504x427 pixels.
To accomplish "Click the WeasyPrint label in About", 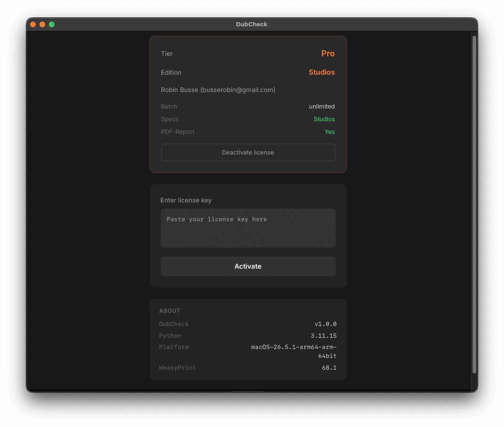I will click(x=177, y=368).
